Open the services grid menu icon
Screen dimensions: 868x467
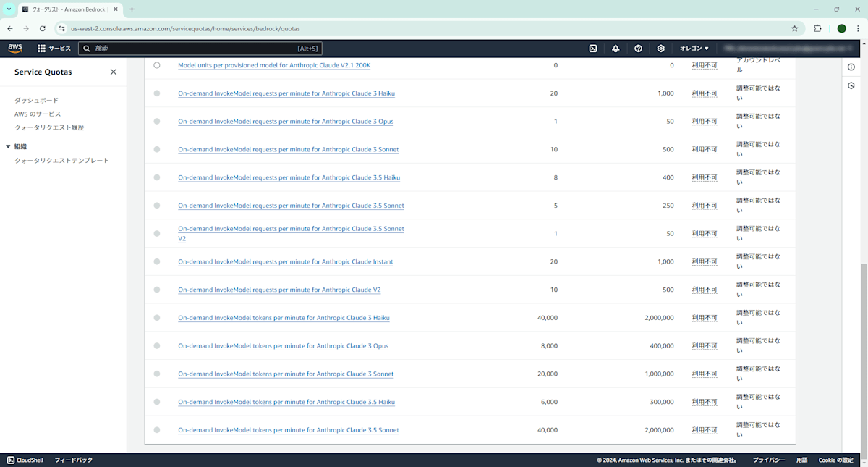point(41,49)
